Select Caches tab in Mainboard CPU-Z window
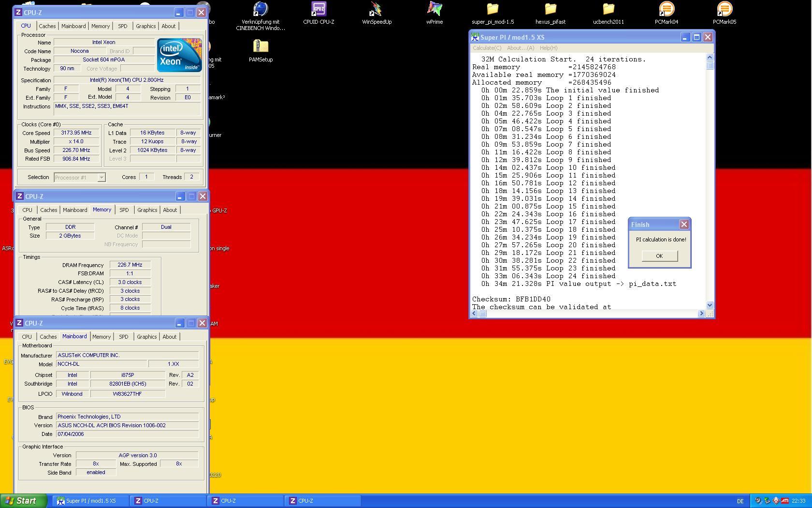Screen dimensions: 812x508 48,337
